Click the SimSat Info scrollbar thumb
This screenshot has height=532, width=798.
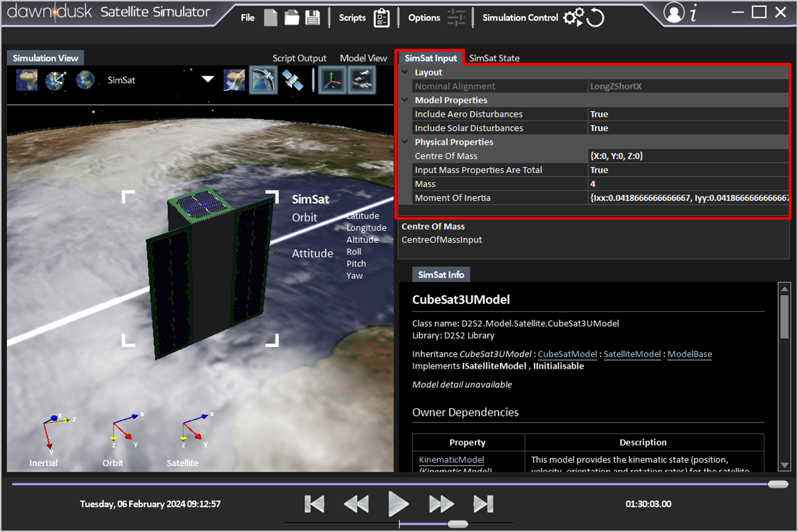click(784, 317)
